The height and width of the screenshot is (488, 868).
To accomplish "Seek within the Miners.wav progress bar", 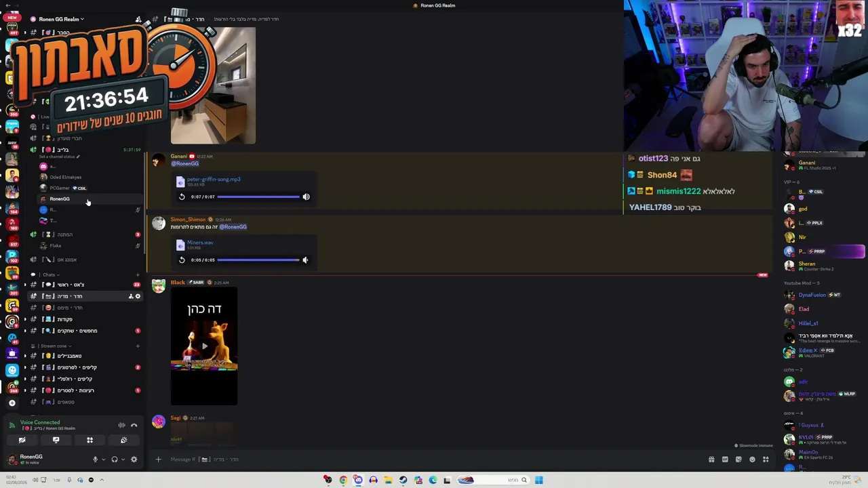I will tap(258, 260).
